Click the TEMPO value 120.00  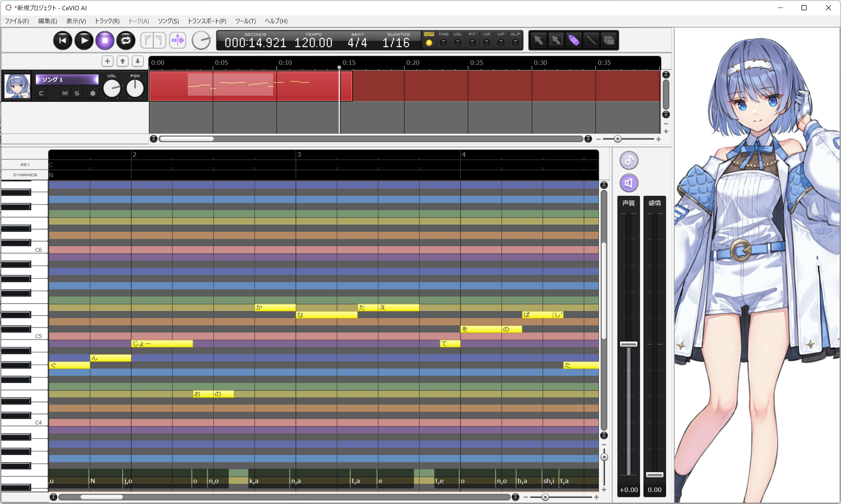tap(313, 43)
